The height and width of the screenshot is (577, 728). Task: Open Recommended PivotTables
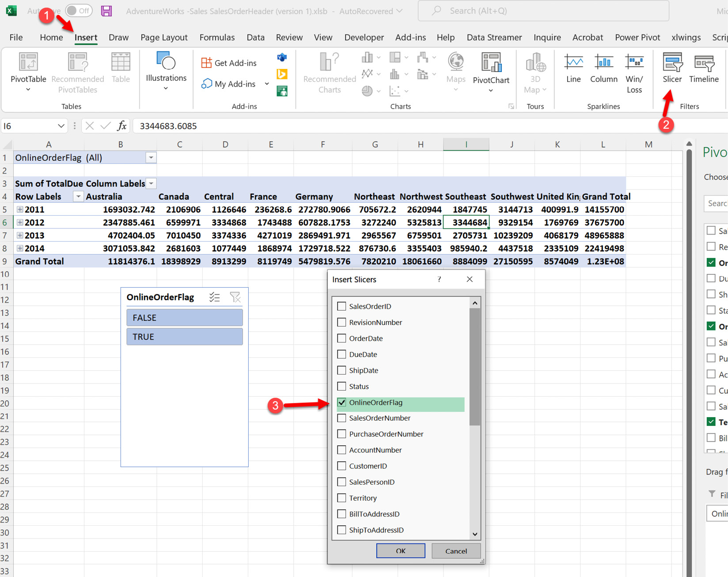pyautogui.click(x=78, y=73)
